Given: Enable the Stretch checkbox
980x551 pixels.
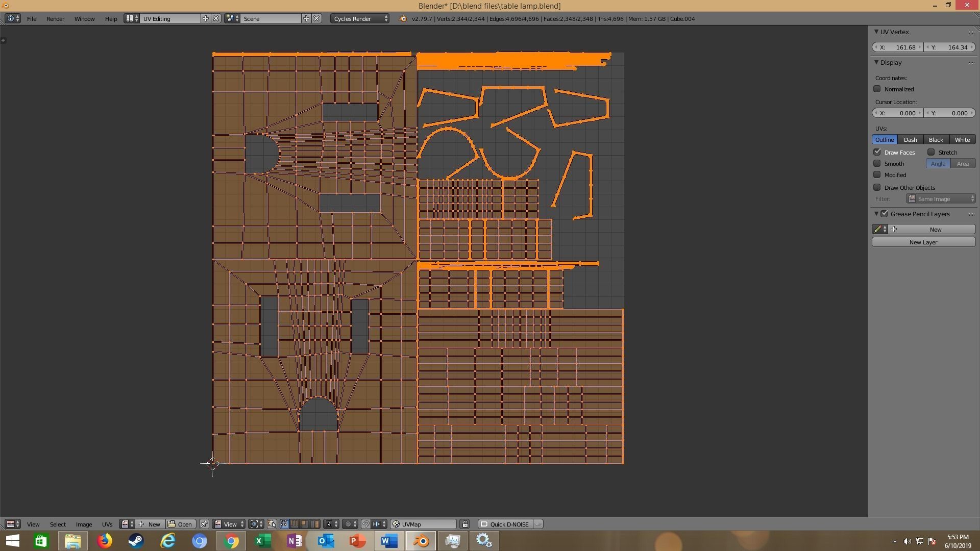Looking at the screenshot, I should (931, 153).
